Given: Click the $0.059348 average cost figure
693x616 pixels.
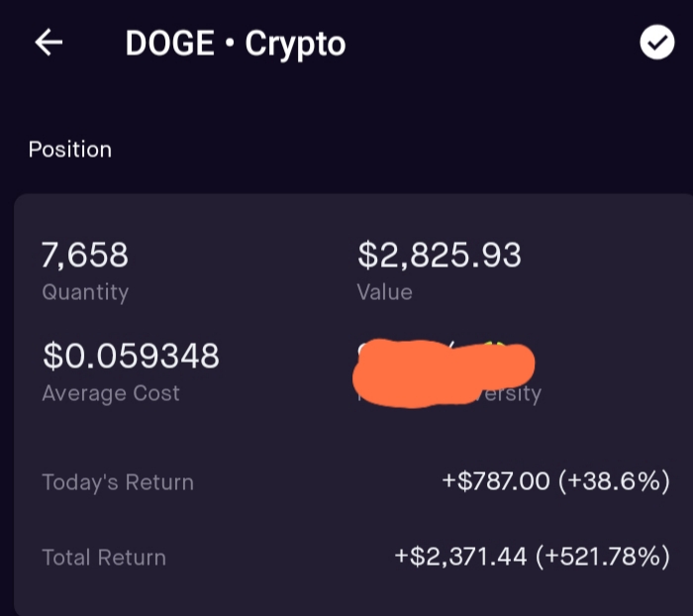Looking at the screenshot, I should [131, 356].
